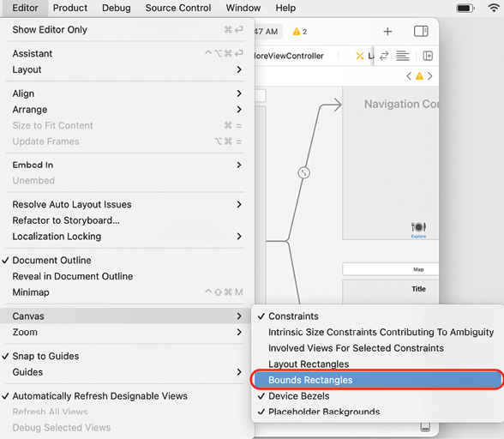Click the jump bar warning triangle
The width and height of the screenshot is (504, 439).
(419, 76)
